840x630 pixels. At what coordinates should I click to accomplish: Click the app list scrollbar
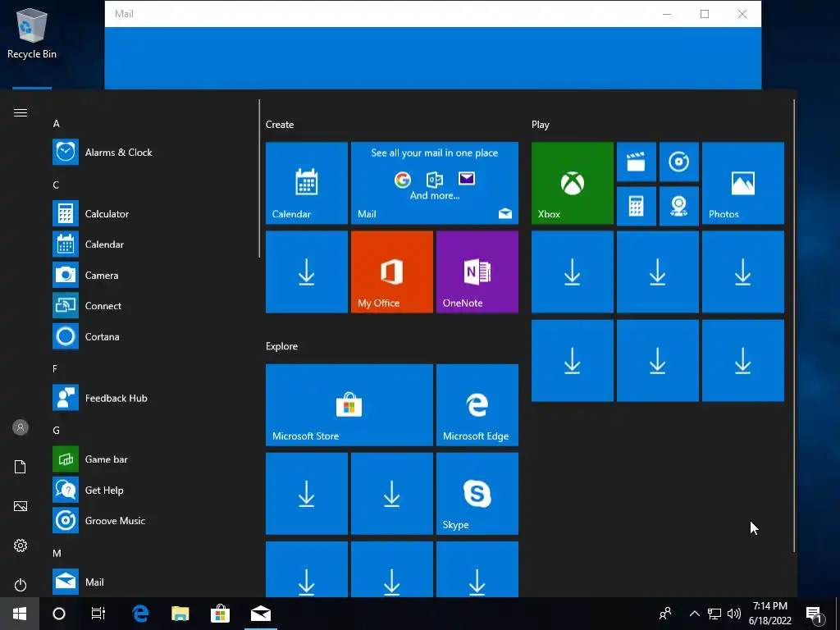(x=259, y=178)
